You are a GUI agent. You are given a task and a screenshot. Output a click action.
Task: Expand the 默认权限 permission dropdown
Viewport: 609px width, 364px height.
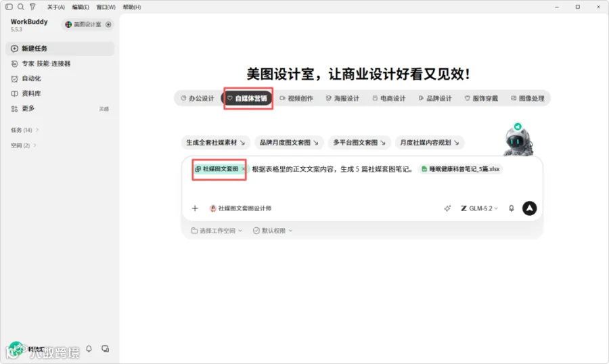(273, 231)
